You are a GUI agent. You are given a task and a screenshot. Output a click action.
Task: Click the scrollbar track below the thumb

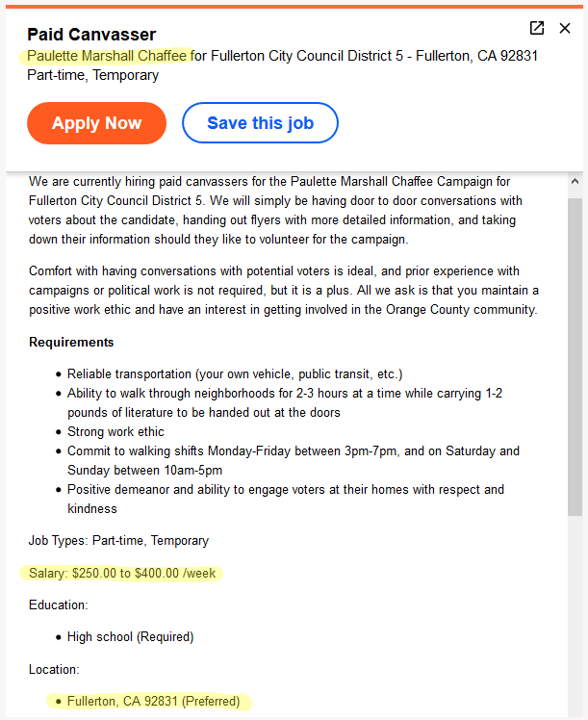575,615
